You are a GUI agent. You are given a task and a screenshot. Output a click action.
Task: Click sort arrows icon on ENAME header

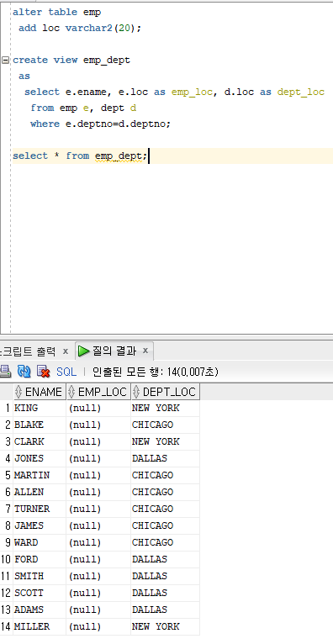click(x=18, y=392)
